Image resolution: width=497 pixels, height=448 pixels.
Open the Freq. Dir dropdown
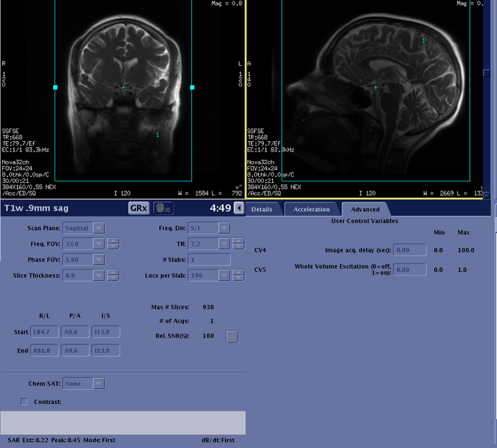pos(223,228)
